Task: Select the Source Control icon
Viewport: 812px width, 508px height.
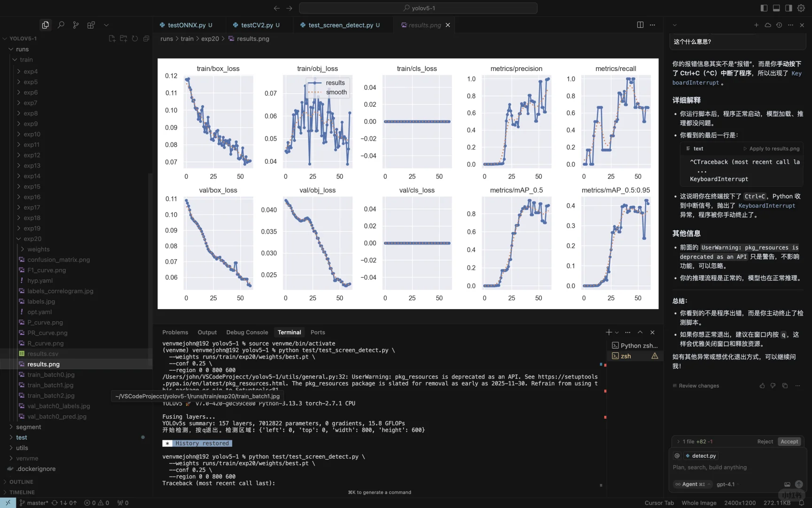Action: (x=76, y=24)
